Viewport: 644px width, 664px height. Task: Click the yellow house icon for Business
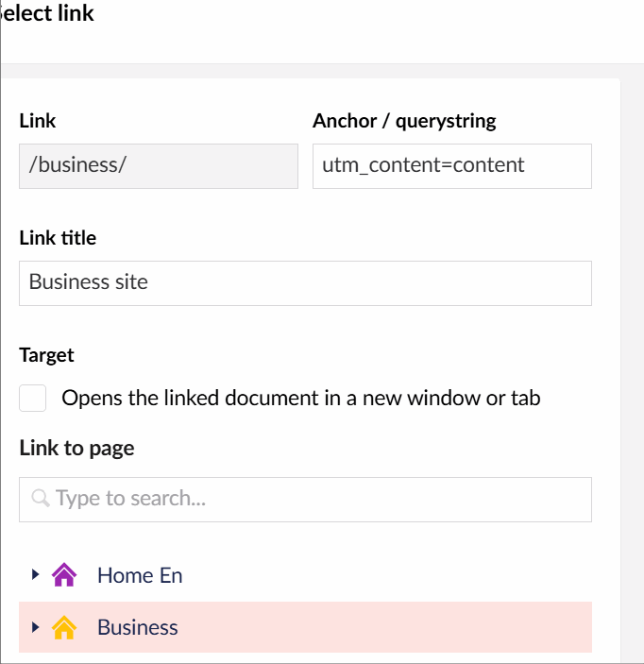click(63, 627)
